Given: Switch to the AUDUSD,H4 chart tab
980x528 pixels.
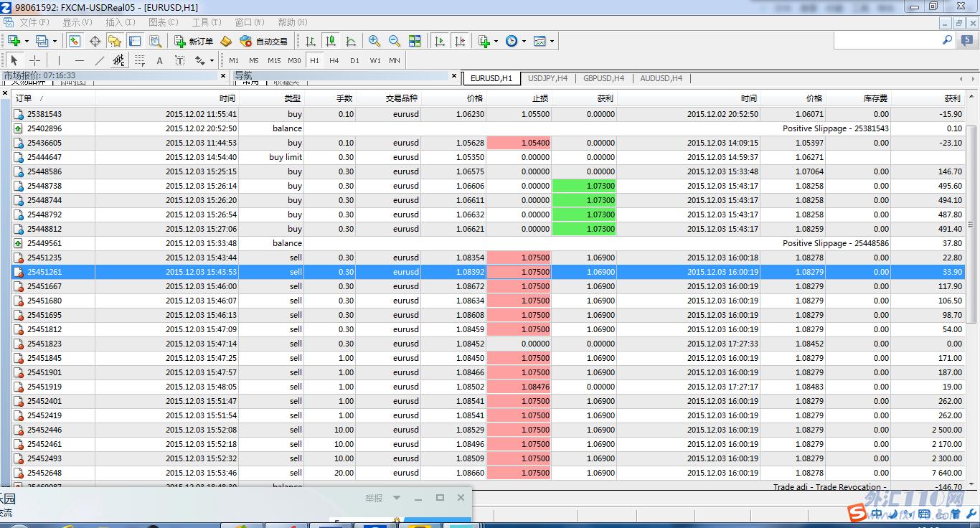Looking at the screenshot, I should pyautogui.click(x=661, y=78).
